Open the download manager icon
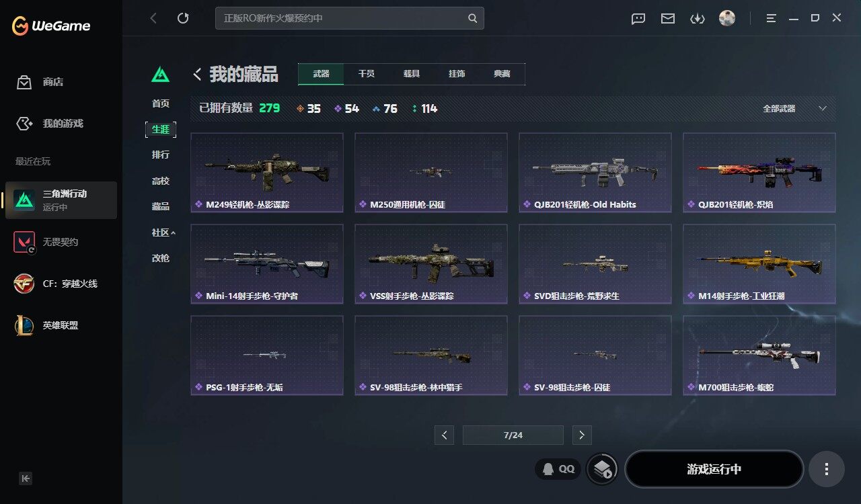Screen dimensions: 861x504 pyautogui.click(x=698, y=18)
